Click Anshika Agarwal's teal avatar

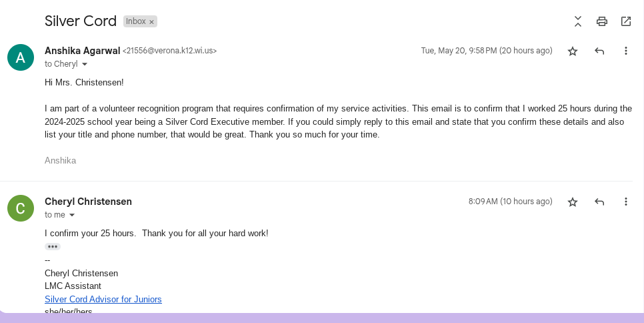(x=21, y=57)
